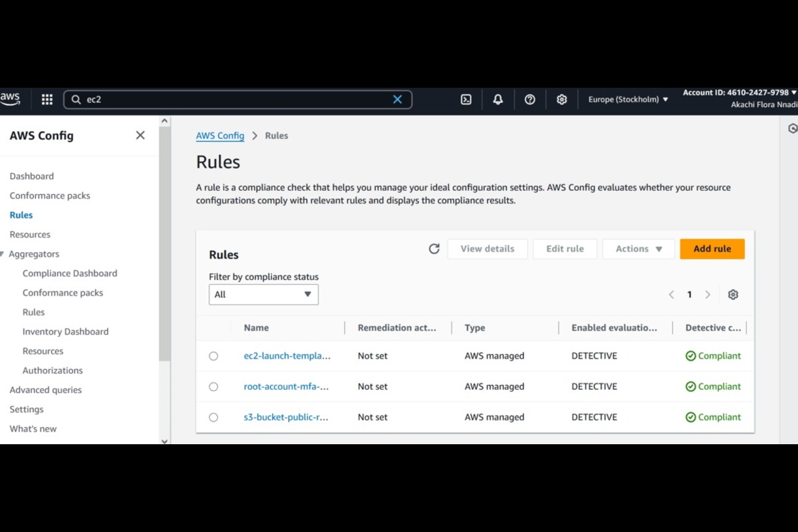Screen dimensions: 798x532
Task: Click DETECTIVE in s3-bucket-public row
Action: (595, 417)
